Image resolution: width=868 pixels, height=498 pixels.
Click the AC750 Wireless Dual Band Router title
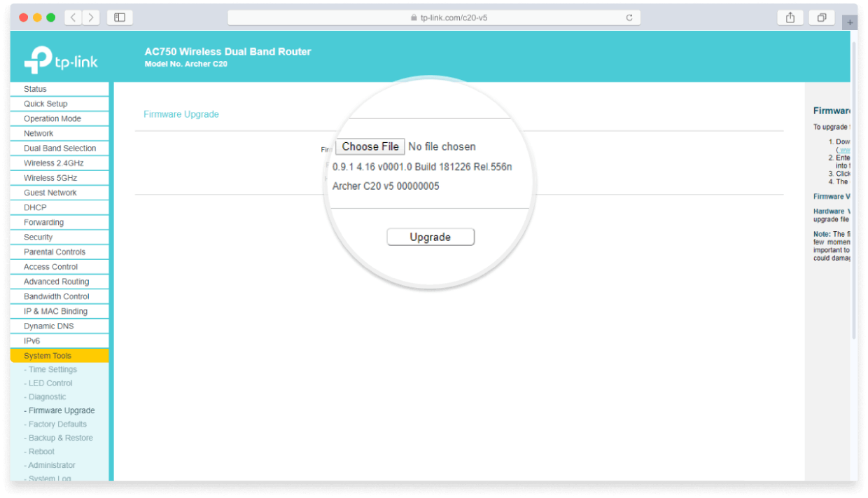[228, 51]
